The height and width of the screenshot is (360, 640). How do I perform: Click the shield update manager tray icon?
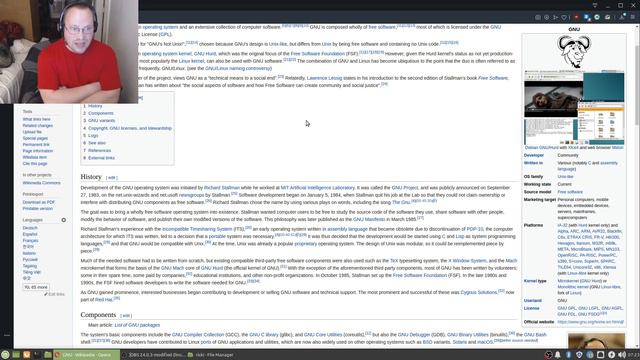point(579,355)
